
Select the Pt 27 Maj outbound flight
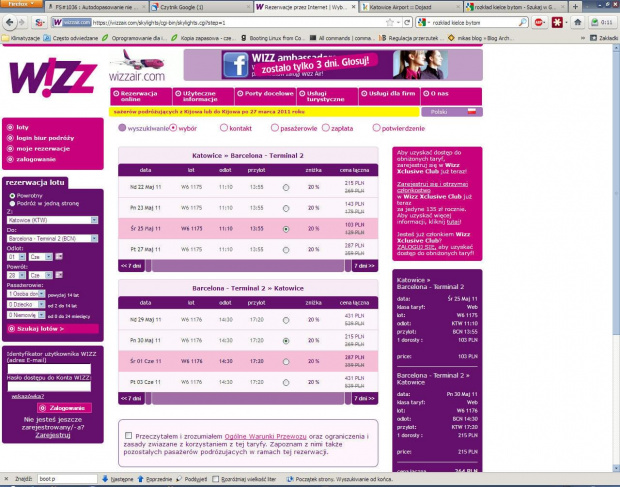(x=286, y=250)
